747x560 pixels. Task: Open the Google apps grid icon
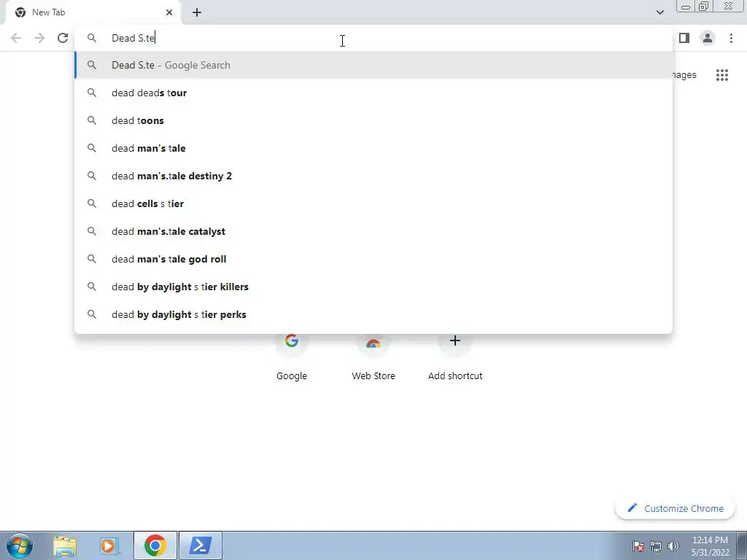pos(722,75)
